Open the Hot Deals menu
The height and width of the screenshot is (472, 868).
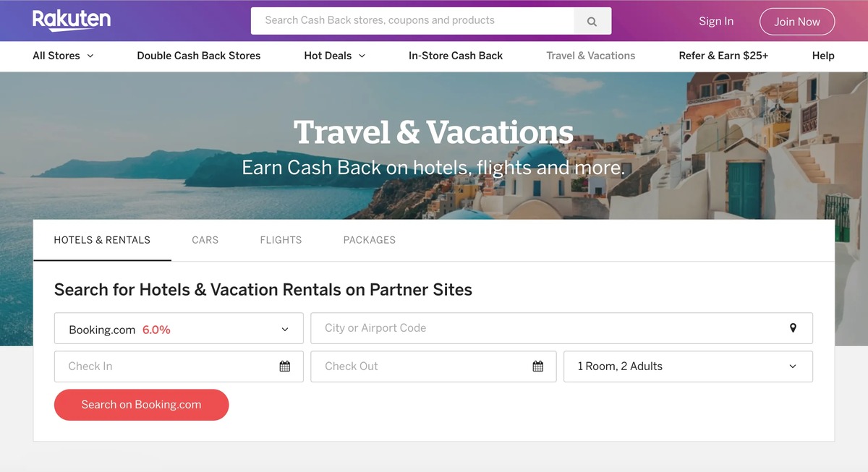coord(327,56)
